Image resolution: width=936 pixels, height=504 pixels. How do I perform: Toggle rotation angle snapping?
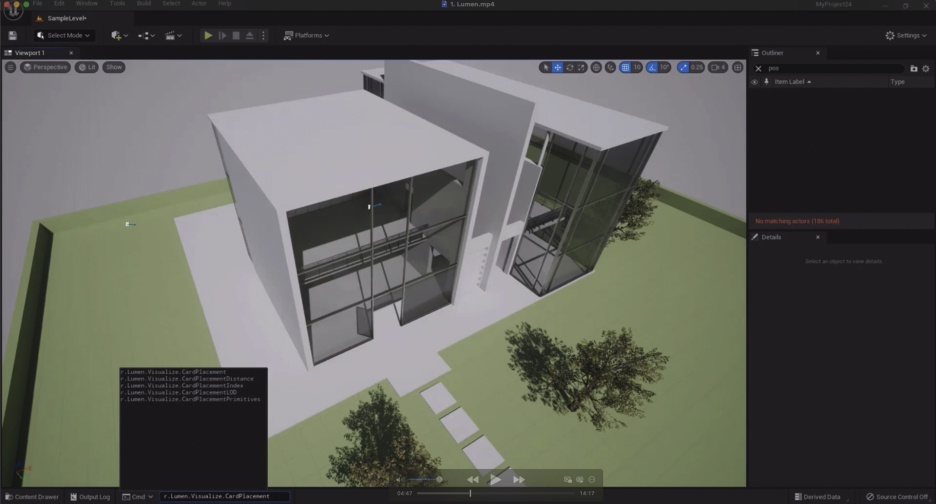coord(652,67)
